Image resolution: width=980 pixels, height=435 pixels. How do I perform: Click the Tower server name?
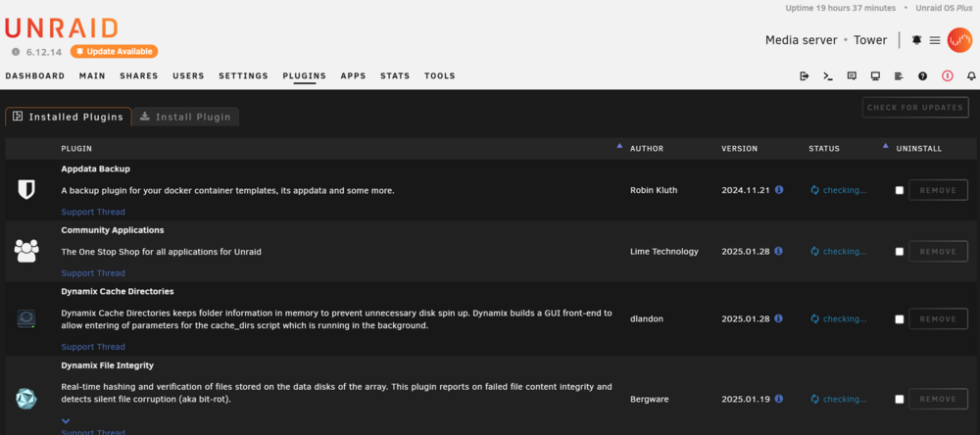pyautogui.click(x=870, y=40)
